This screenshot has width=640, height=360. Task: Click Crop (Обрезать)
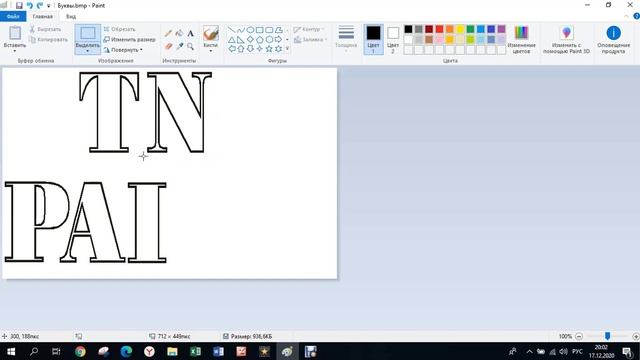coord(119,29)
